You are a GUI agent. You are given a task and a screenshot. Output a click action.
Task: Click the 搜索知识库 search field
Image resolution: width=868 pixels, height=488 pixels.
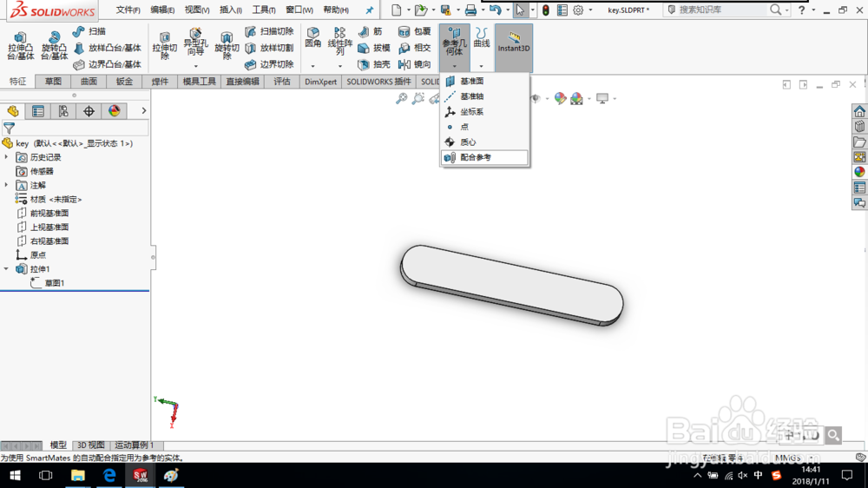(x=722, y=10)
